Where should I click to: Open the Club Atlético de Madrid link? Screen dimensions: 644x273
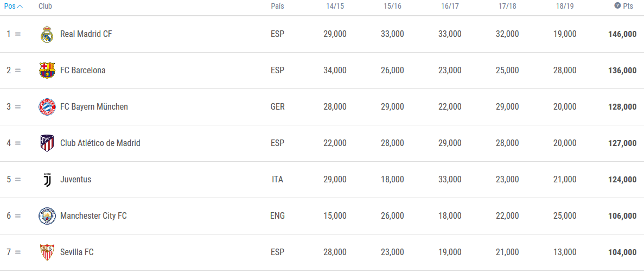click(100, 143)
